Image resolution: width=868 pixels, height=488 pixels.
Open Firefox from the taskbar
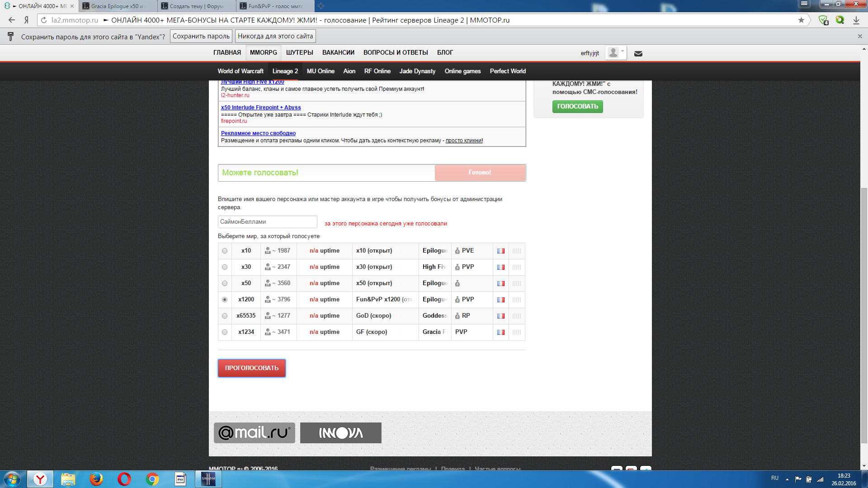[96, 479]
